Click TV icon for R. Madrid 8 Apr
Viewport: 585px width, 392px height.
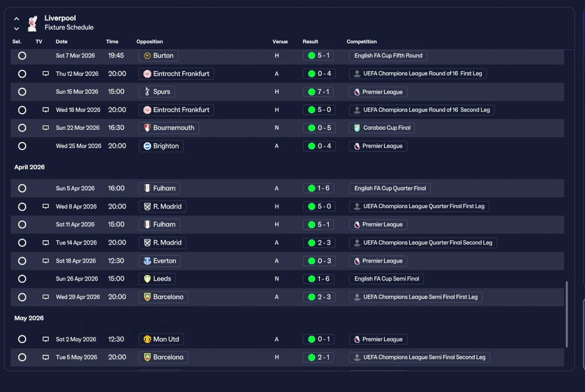pos(46,207)
